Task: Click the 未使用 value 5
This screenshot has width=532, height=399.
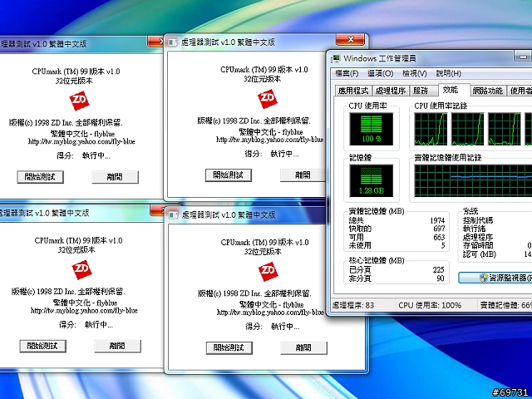Action: point(443,245)
